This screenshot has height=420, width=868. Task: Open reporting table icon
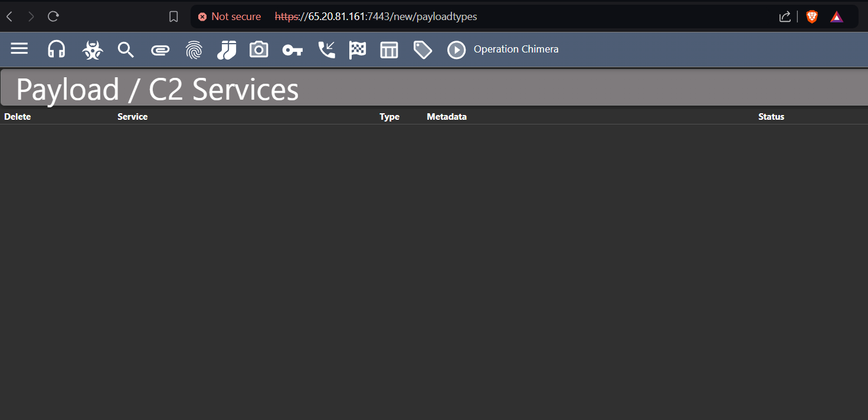[x=389, y=50]
